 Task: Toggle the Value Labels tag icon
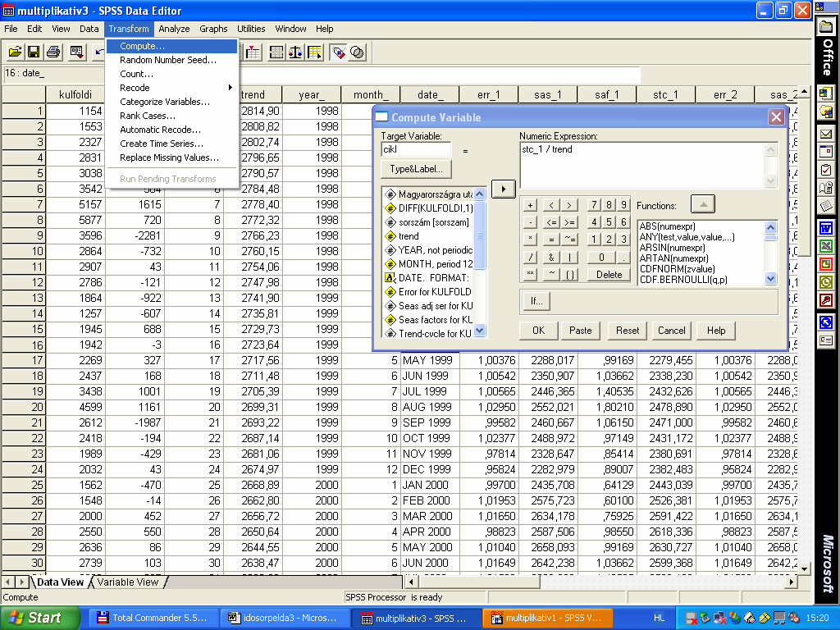[338, 52]
